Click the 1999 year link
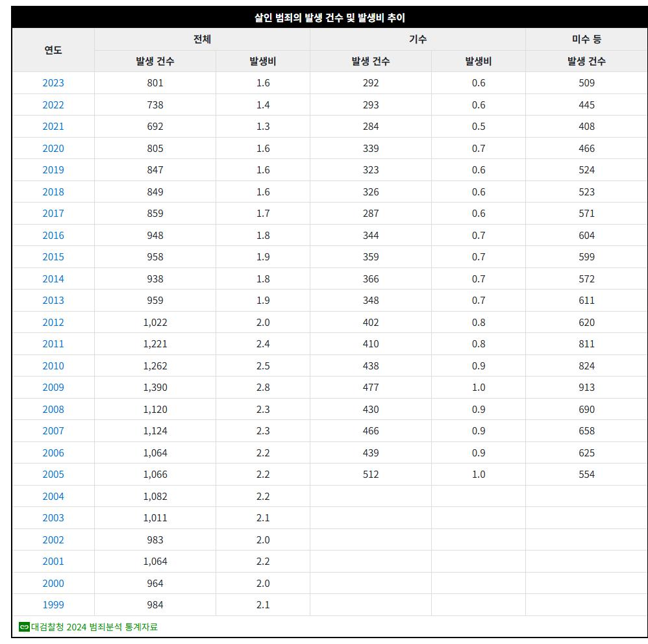 [53, 605]
